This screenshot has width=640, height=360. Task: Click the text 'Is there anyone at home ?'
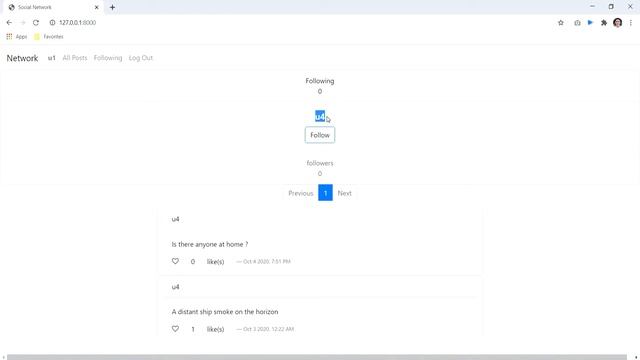coord(210,244)
